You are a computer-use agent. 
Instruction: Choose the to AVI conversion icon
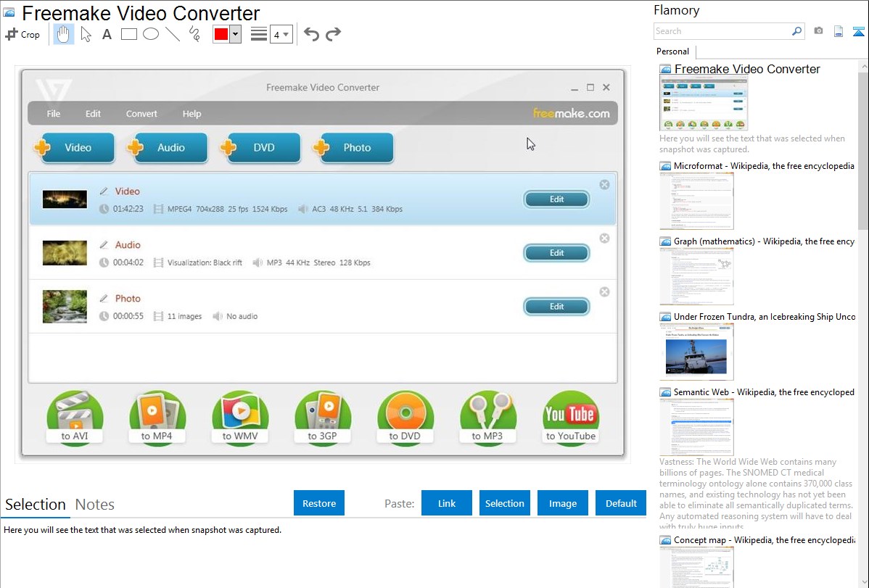[74, 417]
